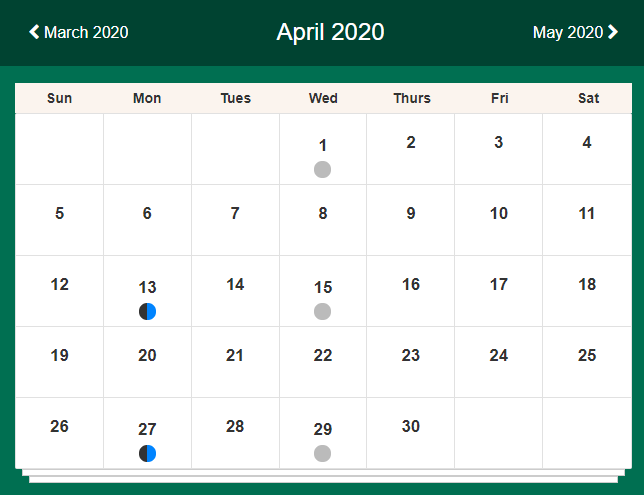
Task: Click the Sat column header
Action: tap(589, 98)
